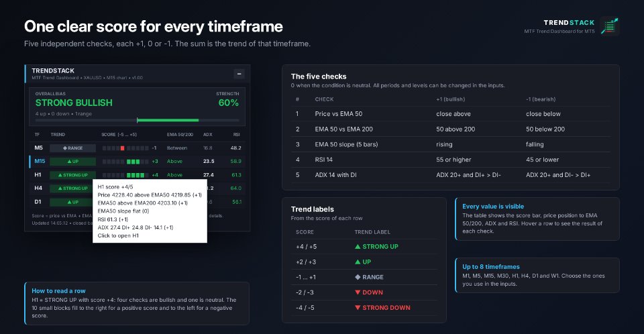Click the M5 score bar blocks
This screenshot has width=644, height=334.
125,148
